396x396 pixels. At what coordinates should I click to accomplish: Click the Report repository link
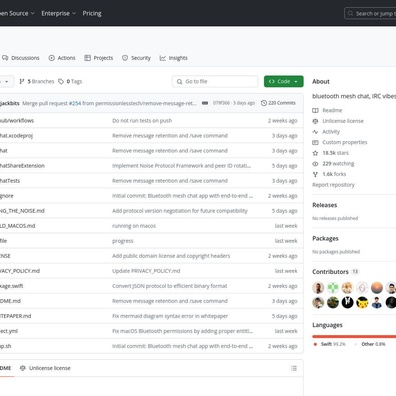pyautogui.click(x=333, y=185)
